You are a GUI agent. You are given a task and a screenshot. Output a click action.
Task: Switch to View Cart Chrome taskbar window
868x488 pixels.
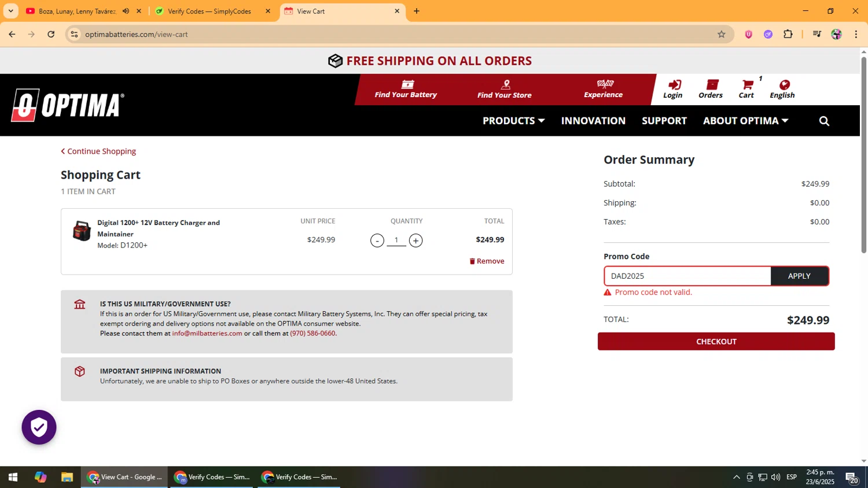[x=124, y=477]
